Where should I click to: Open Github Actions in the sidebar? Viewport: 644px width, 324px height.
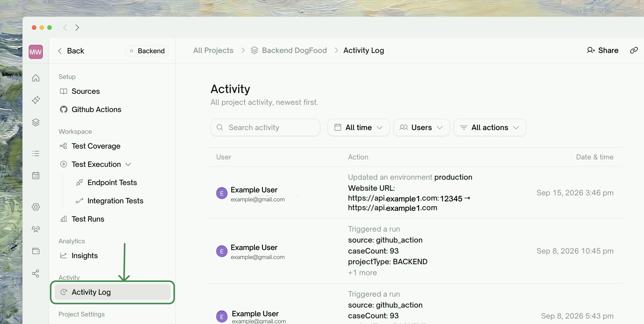point(91,109)
